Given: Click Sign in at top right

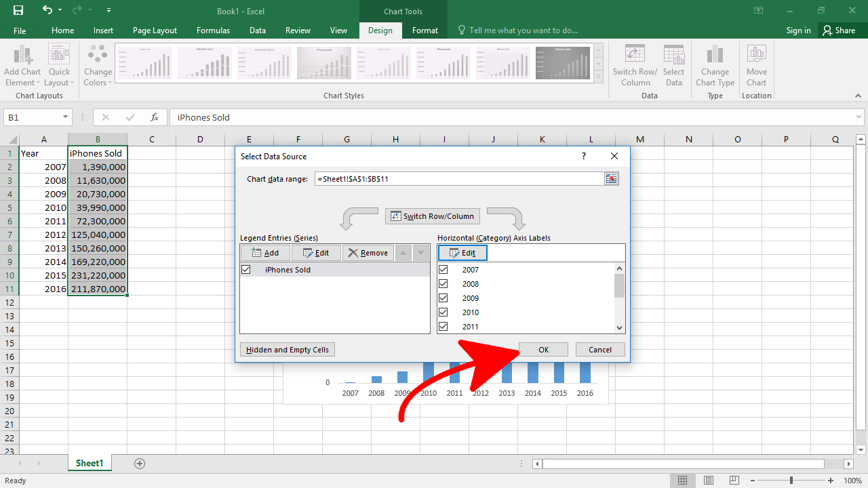Looking at the screenshot, I should [x=798, y=30].
